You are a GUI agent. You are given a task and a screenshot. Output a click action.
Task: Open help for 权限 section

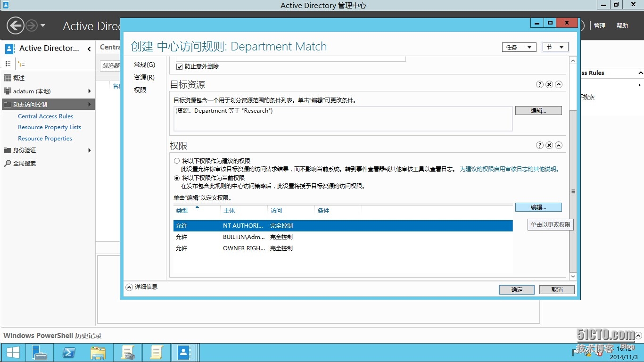tap(540, 145)
